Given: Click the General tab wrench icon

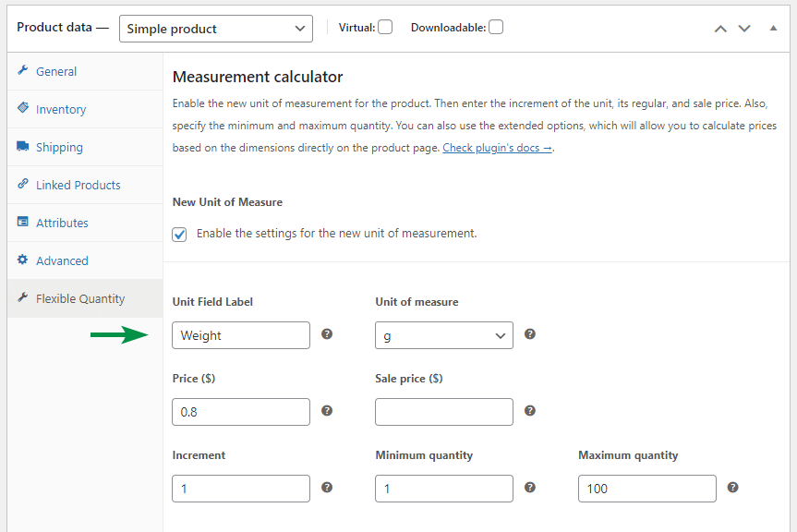Looking at the screenshot, I should 22,70.
